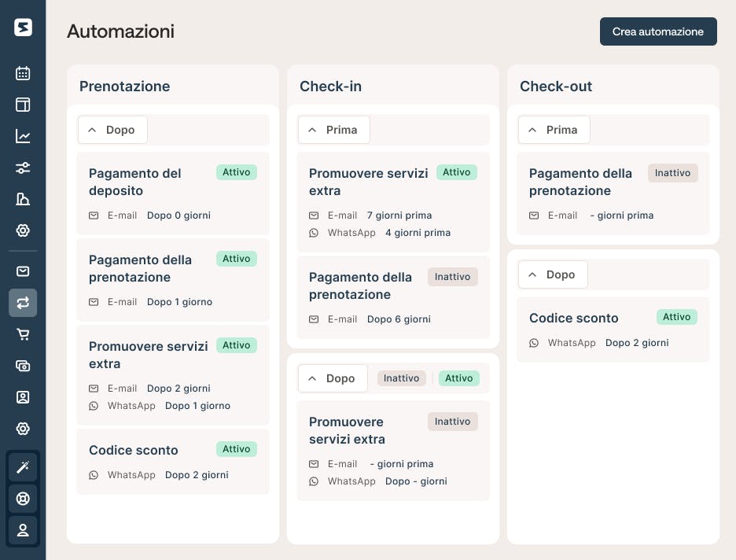Open the shopping cart icon in sidebar

tap(23, 334)
